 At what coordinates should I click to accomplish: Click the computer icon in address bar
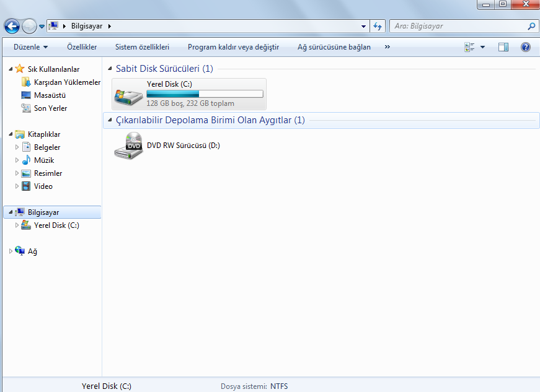pos(53,26)
